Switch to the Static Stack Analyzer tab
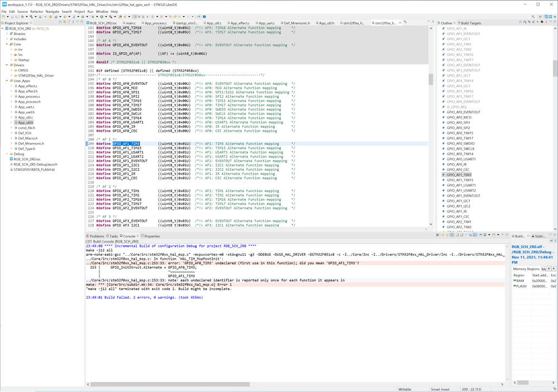The height and width of the screenshot is (392, 558). (x=538, y=236)
